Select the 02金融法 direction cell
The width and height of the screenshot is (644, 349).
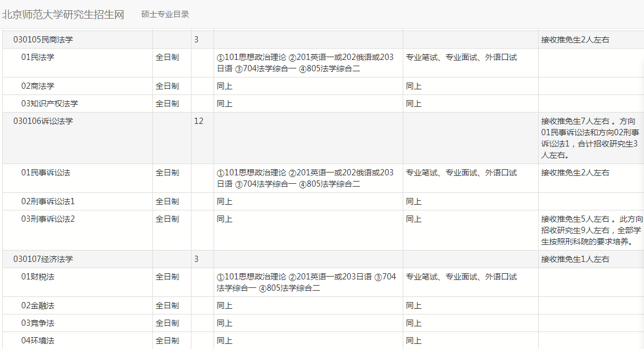click(x=38, y=305)
